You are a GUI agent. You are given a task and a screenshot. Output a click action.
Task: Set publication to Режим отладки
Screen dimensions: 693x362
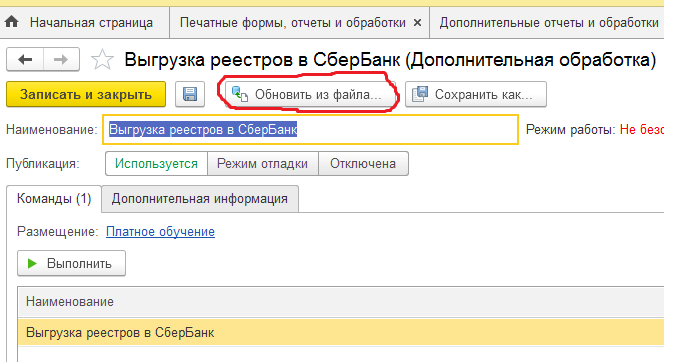click(x=263, y=164)
